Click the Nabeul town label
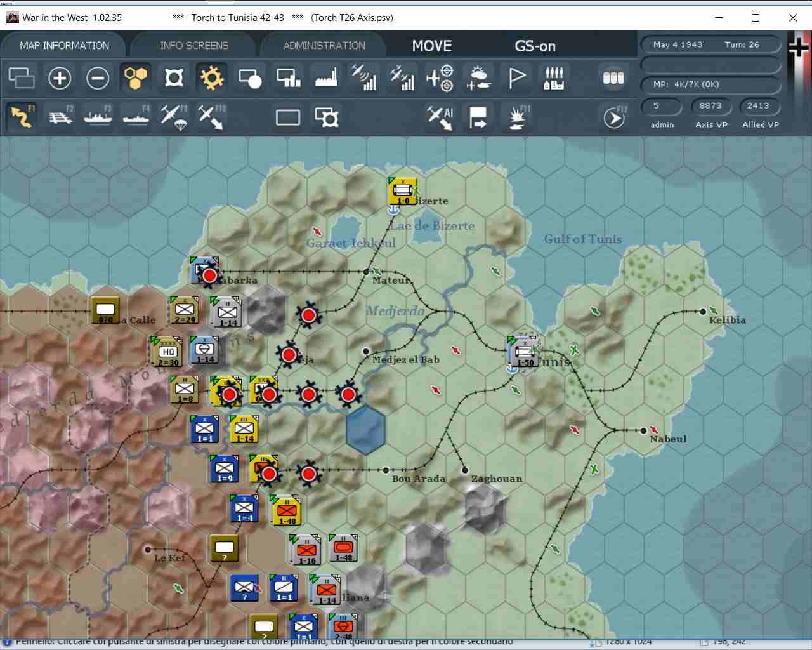 click(668, 439)
